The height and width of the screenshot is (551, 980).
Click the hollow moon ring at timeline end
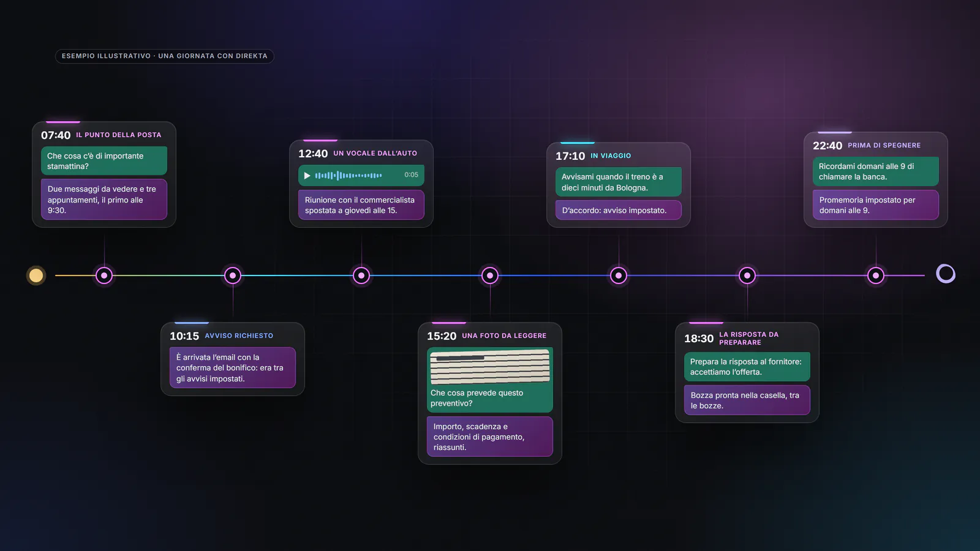tap(946, 274)
